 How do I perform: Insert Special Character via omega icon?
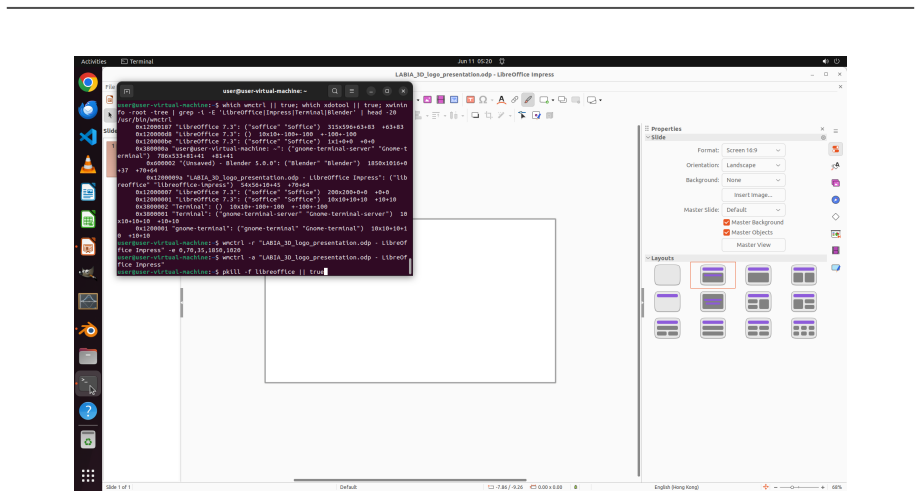(x=483, y=100)
